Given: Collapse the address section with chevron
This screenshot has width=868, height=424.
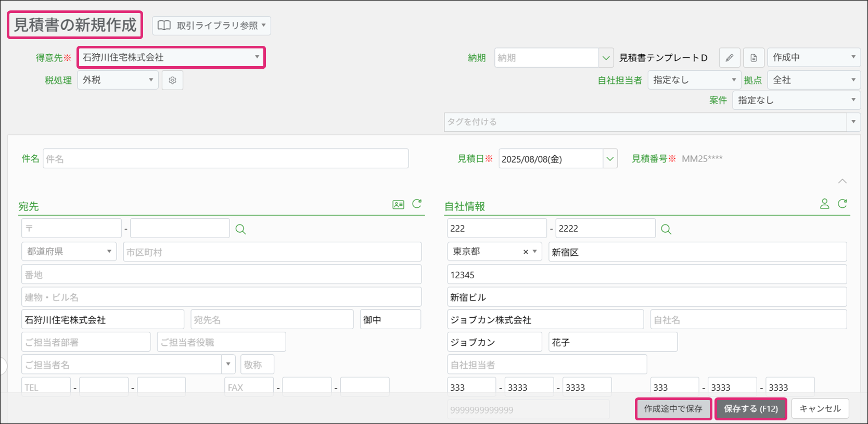Looking at the screenshot, I should pos(842,181).
